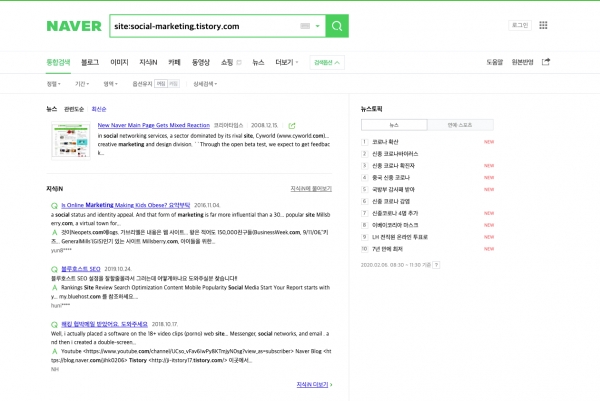Viewport: 600px width, 401px height.
Task: Open news topic ranked 5
Action: [x=393, y=189]
